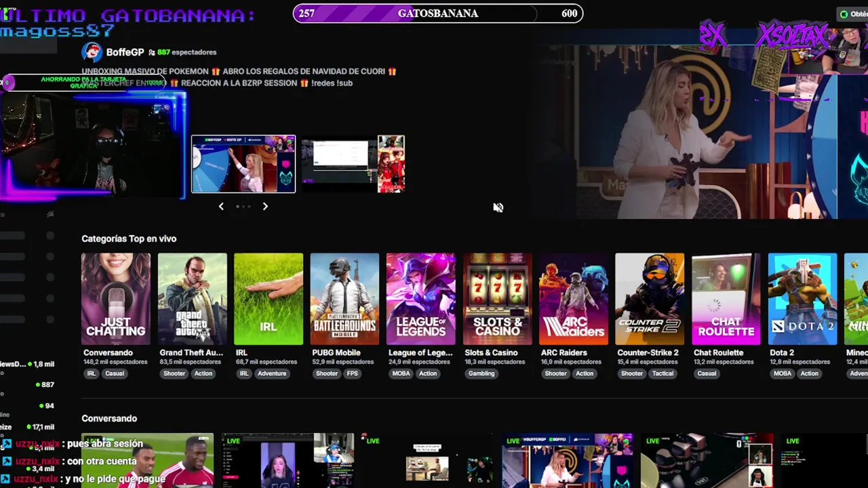Open the live stream thumbnail with girl in headphones

pyautogui.click(x=288, y=461)
